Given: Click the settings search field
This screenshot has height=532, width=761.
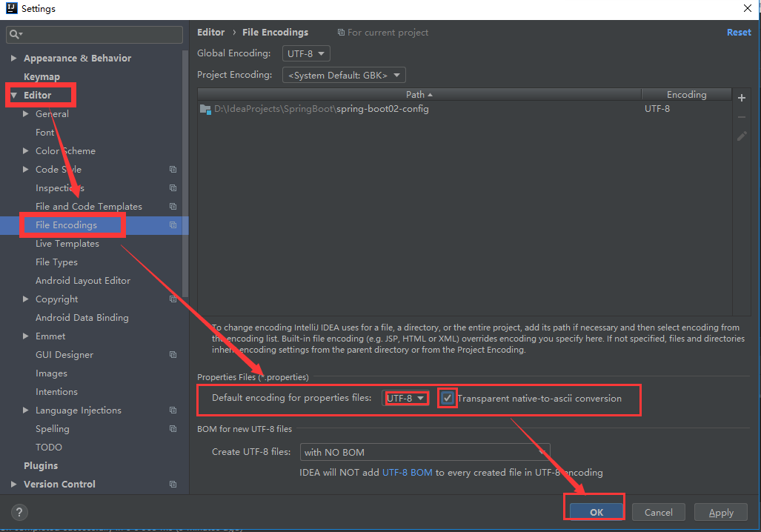Looking at the screenshot, I should 94,35.
